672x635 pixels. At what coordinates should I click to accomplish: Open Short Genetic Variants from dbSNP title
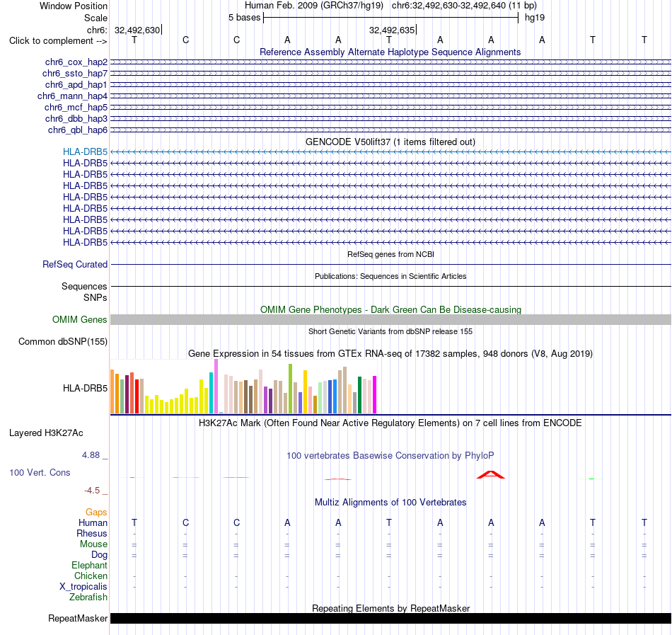(x=390, y=331)
